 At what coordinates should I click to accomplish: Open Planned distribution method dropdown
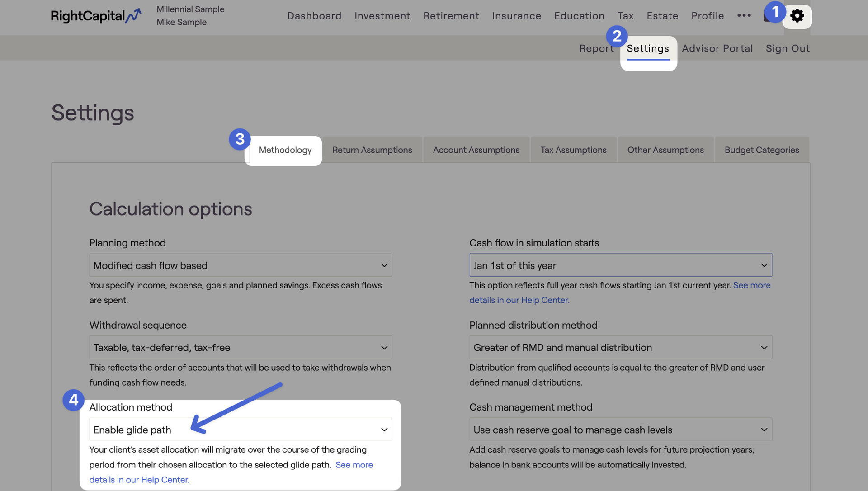click(x=620, y=347)
